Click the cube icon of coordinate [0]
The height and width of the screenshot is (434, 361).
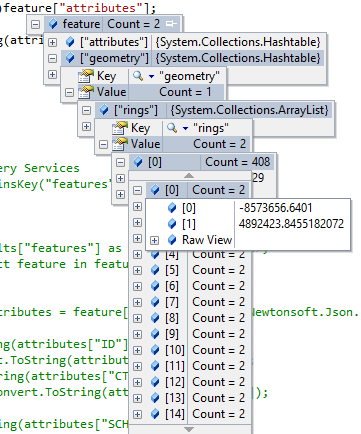pyautogui.click(x=172, y=208)
